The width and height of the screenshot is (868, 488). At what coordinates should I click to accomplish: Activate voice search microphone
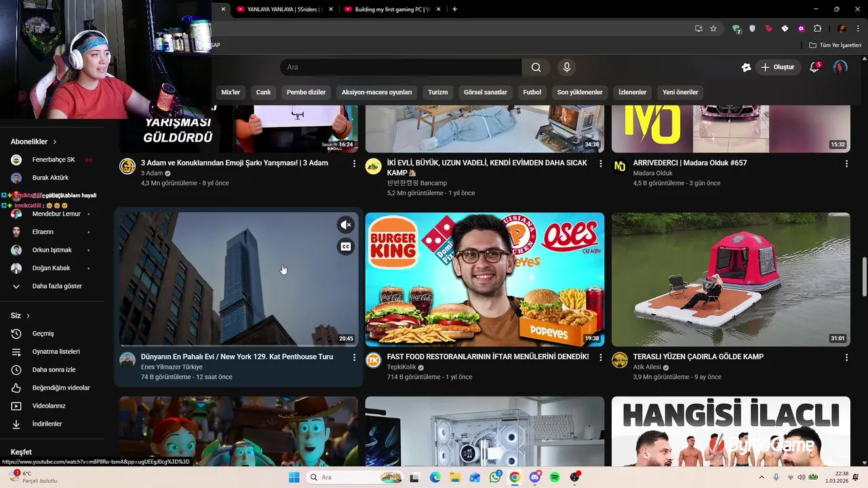(x=567, y=67)
